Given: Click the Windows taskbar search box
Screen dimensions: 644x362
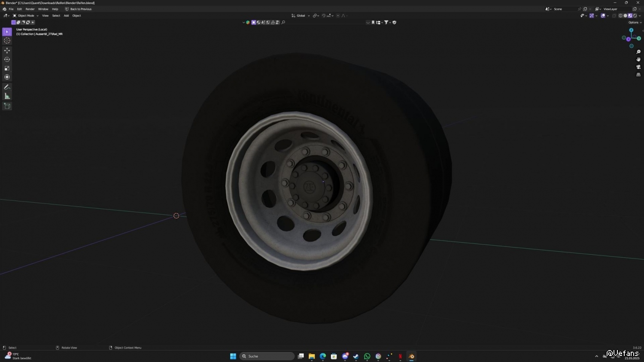Looking at the screenshot, I should (x=267, y=356).
